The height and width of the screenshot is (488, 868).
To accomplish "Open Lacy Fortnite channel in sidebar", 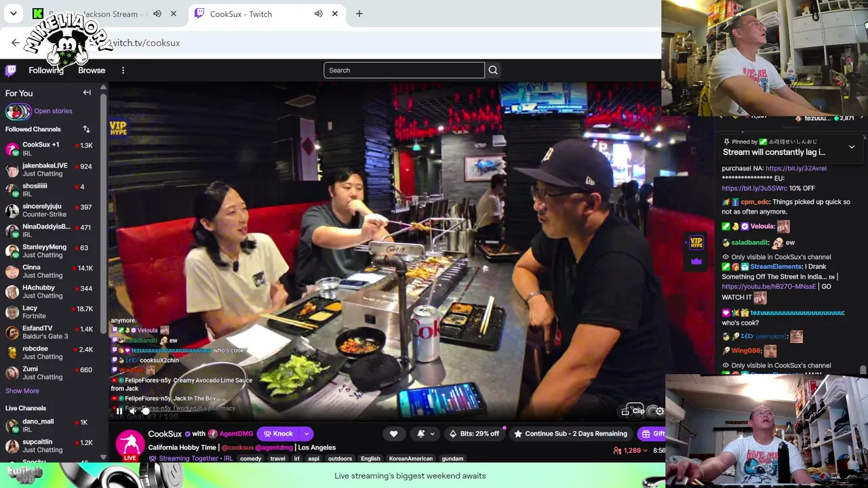I will point(49,312).
